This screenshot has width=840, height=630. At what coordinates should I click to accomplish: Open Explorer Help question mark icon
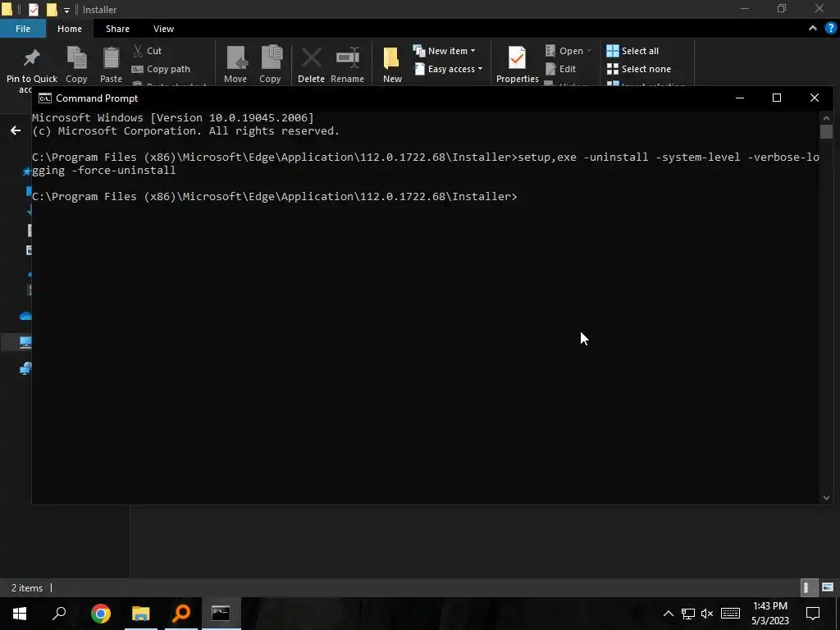pyautogui.click(x=831, y=29)
